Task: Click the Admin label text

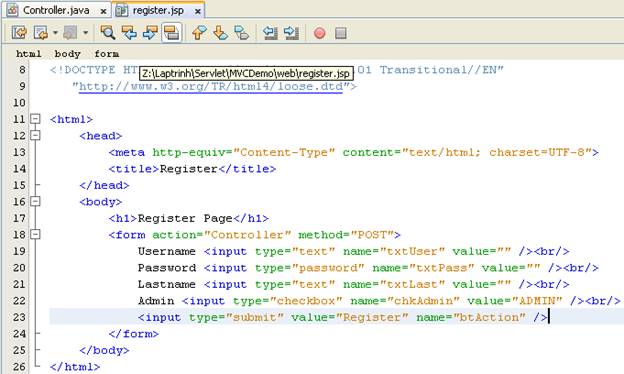Action: point(156,301)
